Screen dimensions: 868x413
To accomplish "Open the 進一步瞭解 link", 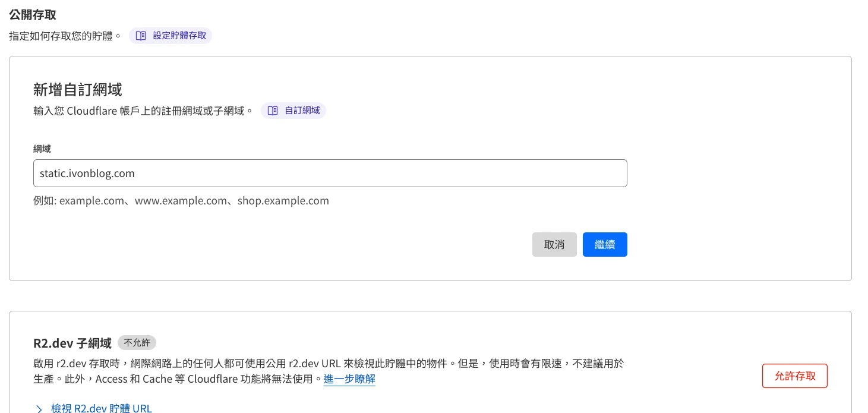I will [349, 379].
